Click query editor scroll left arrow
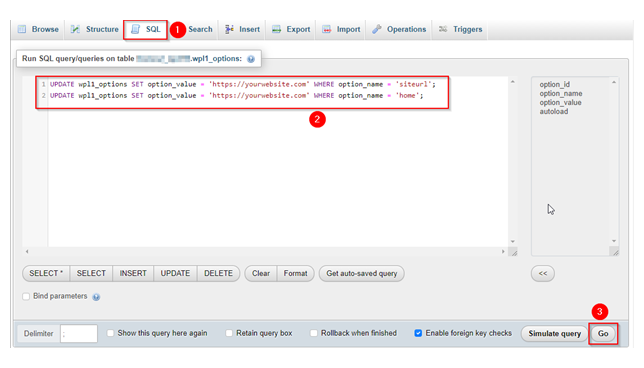Screen dimensions: 644x368 (27, 251)
